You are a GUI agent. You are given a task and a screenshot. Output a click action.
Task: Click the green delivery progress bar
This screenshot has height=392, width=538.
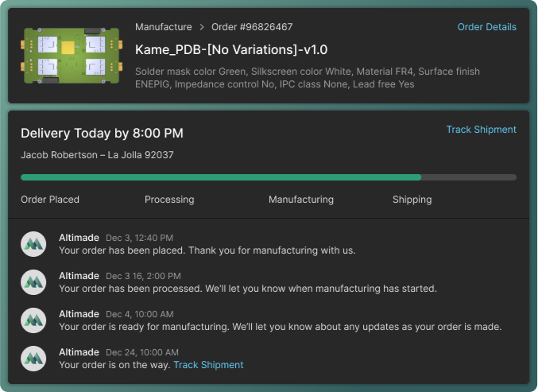pos(221,177)
